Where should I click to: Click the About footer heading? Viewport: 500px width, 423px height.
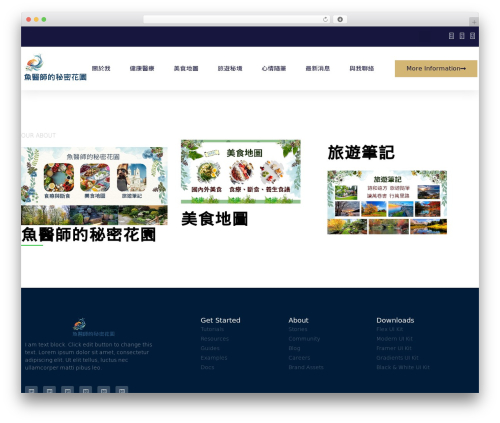tap(298, 320)
